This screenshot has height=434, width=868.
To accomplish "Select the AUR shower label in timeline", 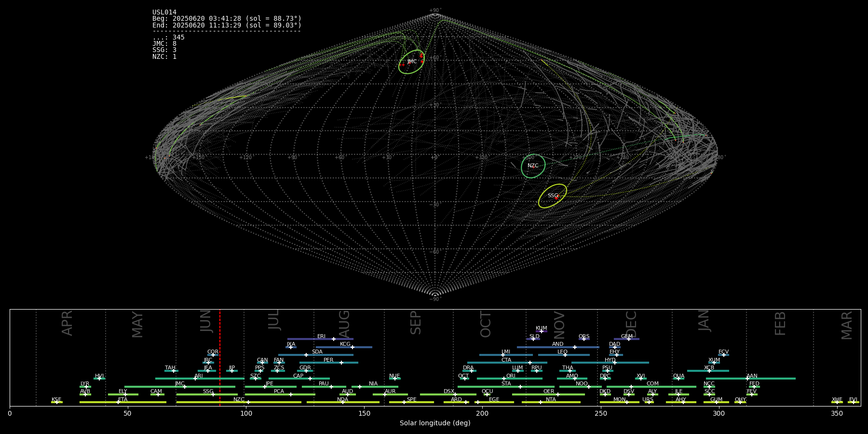I will [390, 392].
